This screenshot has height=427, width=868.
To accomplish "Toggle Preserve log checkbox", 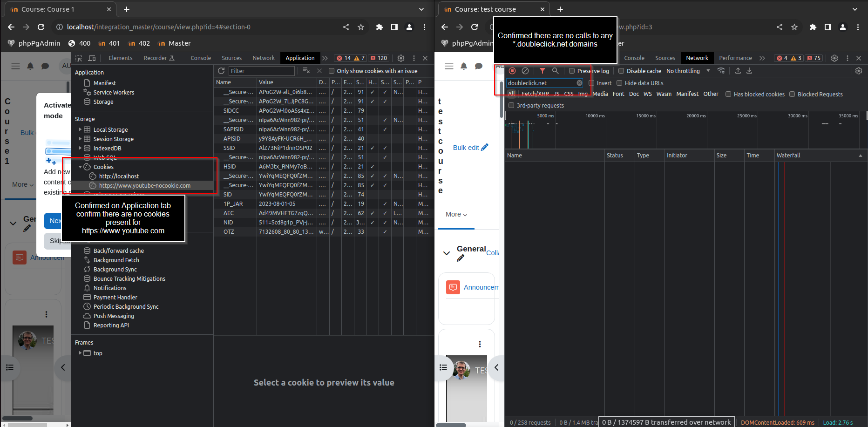I will pos(572,71).
